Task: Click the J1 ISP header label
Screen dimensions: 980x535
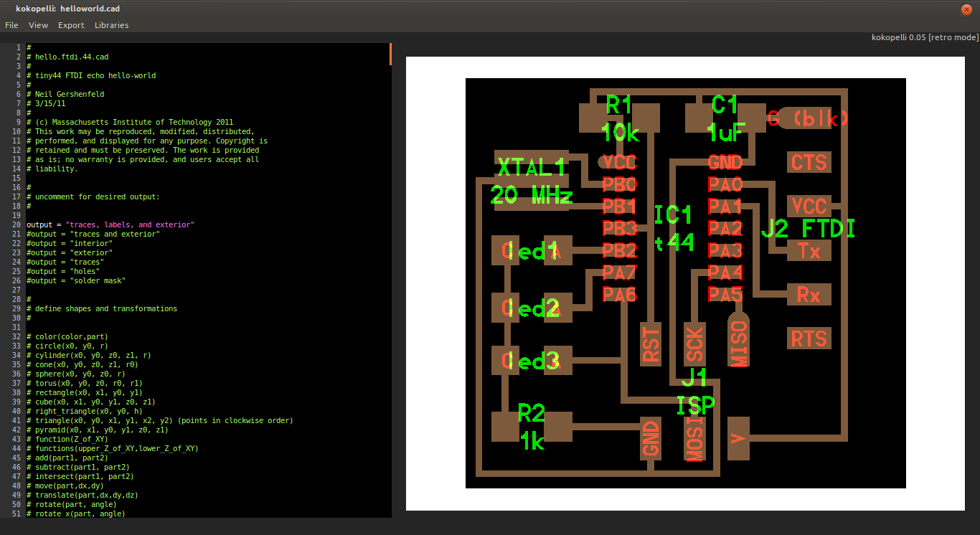Action: (695, 391)
